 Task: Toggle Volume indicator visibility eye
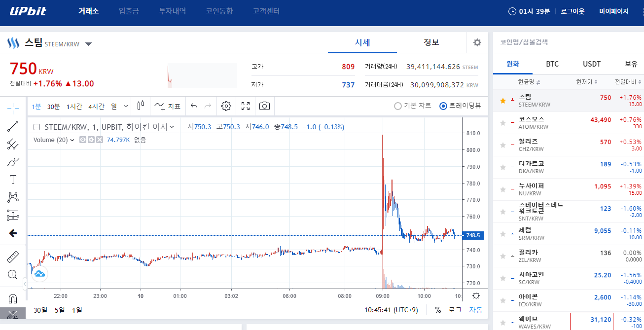[x=83, y=140]
